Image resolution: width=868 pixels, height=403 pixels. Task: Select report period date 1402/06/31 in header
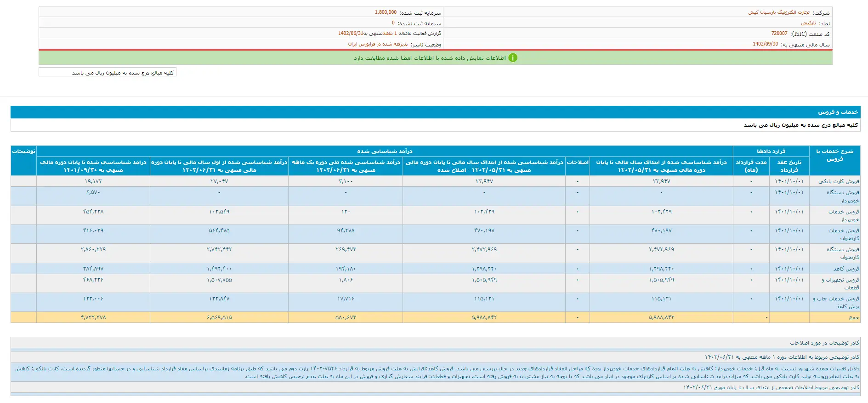coord(351,34)
